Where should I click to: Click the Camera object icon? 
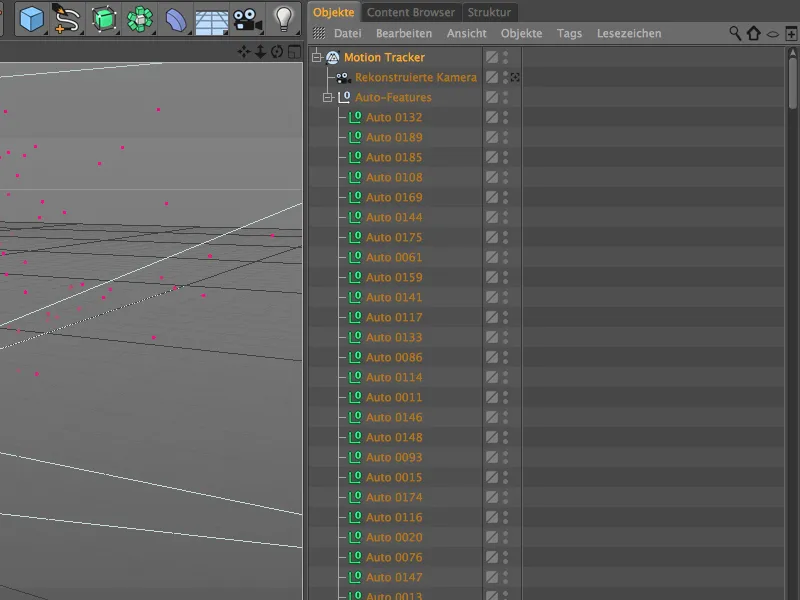pyautogui.click(x=246, y=18)
